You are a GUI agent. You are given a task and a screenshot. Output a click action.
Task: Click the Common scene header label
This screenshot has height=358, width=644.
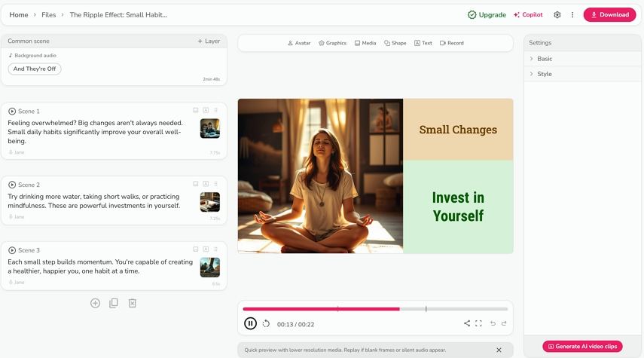coord(29,41)
